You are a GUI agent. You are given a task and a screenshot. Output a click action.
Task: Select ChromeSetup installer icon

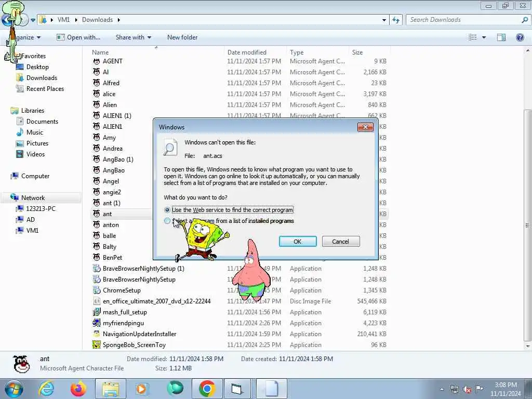pyautogui.click(x=97, y=290)
